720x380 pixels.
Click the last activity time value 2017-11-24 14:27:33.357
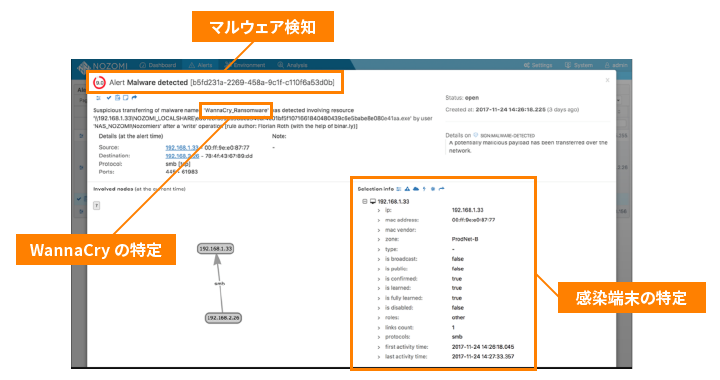pyautogui.click(x=483, y=357)
